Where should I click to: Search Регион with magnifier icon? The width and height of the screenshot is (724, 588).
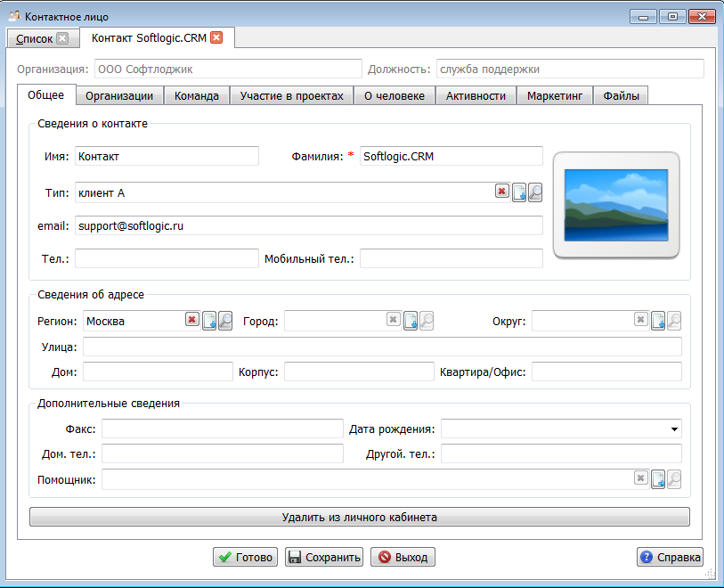pyautogui.click(x=225, y=321)
